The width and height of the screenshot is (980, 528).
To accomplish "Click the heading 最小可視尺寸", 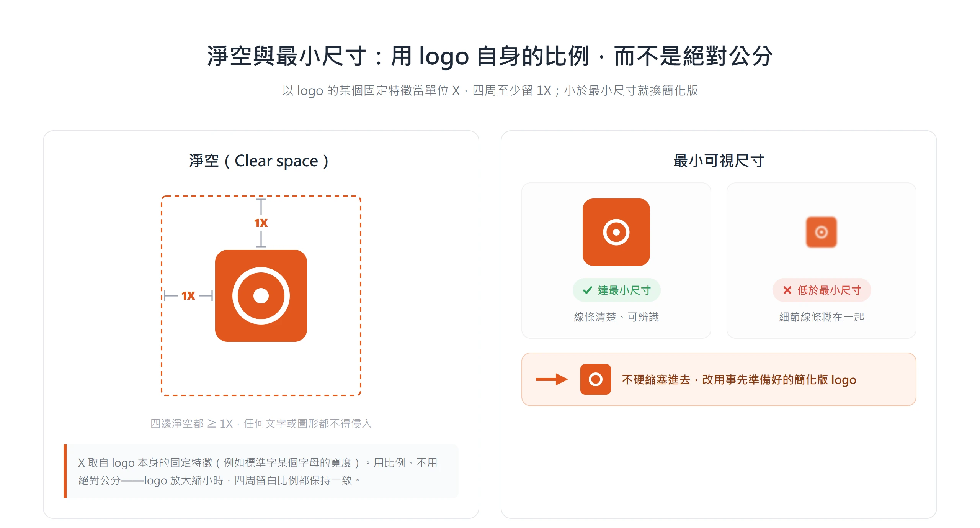I will [x=719, y=161].
